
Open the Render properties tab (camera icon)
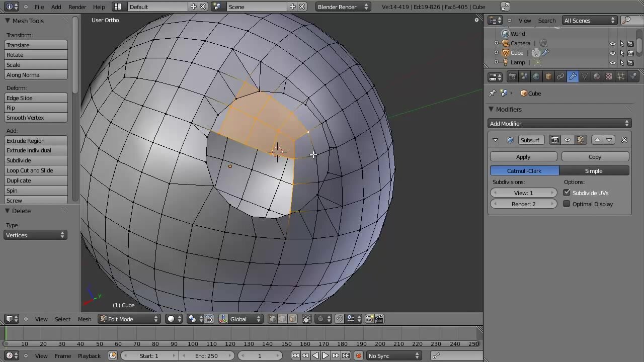tap(512, 76)
